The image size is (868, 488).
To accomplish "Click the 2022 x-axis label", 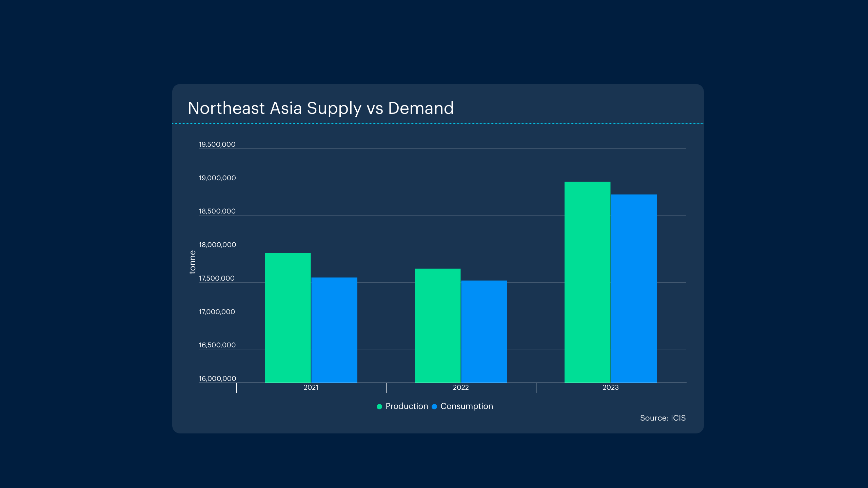I will (x=460, y=387).
